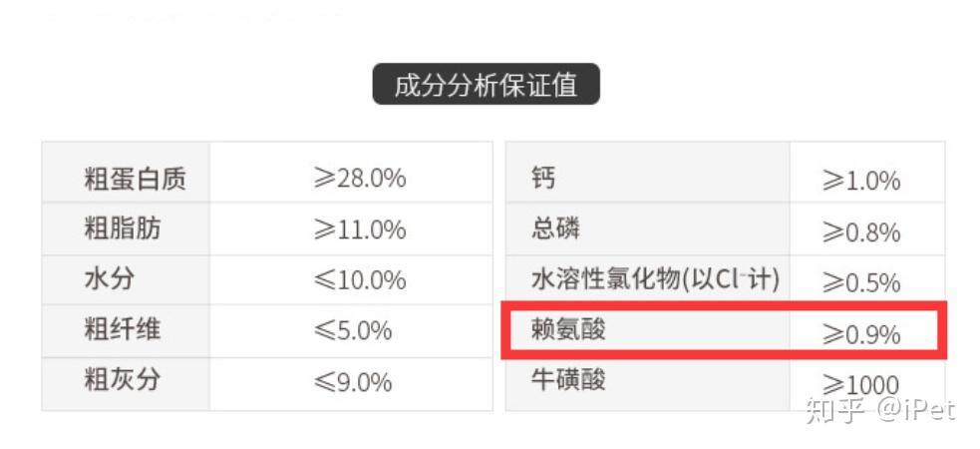Click the ≥0.5% chloride value
The image size is (980, 449).
[861, 283]
